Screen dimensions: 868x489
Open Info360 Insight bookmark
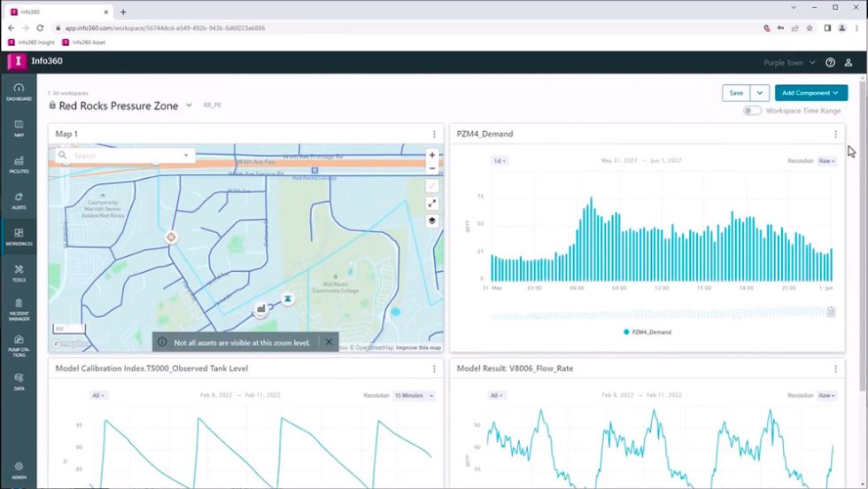[x=32, y=43]
